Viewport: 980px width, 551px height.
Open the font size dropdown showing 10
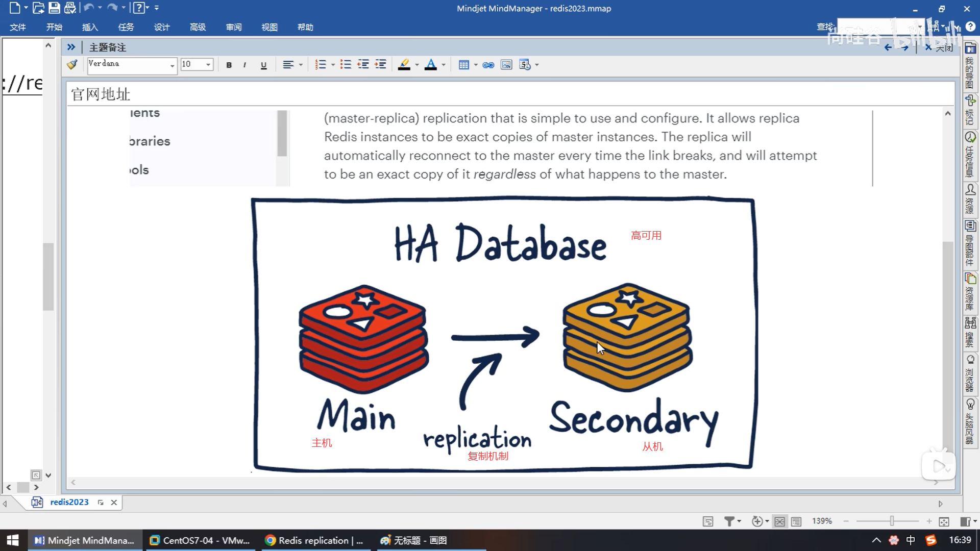click(208, 65)
